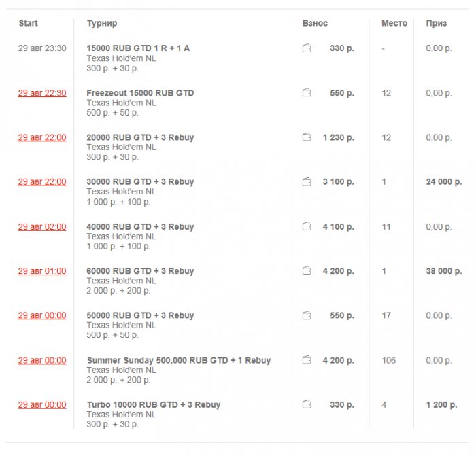
Task: Click wallet icon in 15000 RUB GTD 1R+1A row
Action: coord(307,48)
